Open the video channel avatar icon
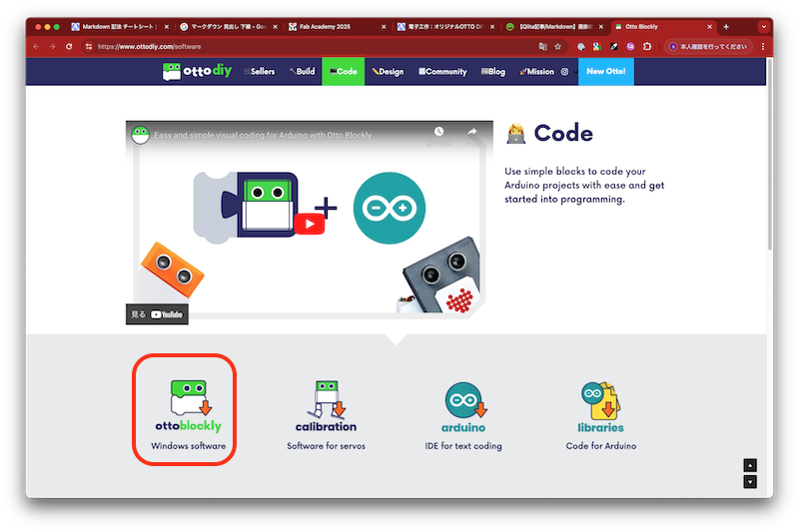 coord(140,135)
